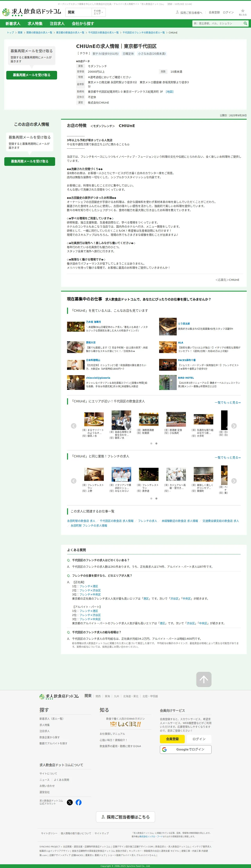Select second page dot of 千代田区 carousel
This screenshot has height=868, width=251.
coord(156,443)
